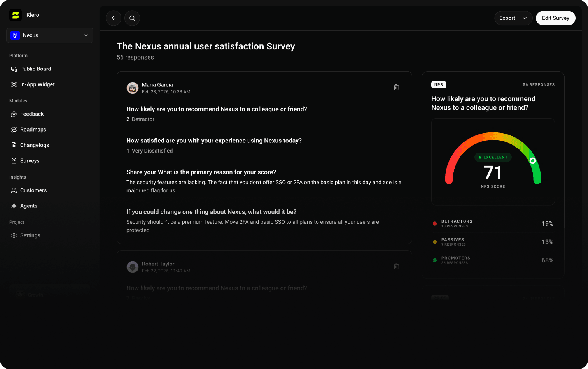588x369 pixels.
Task: Click the Klero workspace name
Action: click(33, 15)
